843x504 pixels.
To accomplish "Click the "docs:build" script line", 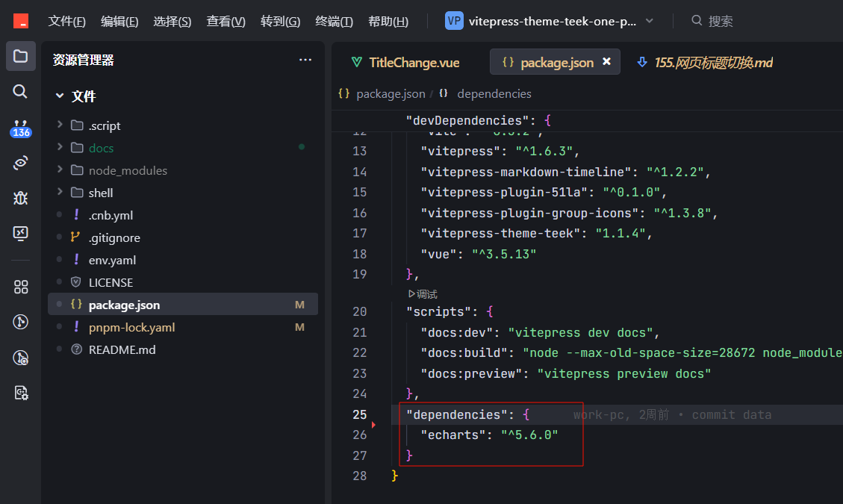I will [x=632, y=353].
